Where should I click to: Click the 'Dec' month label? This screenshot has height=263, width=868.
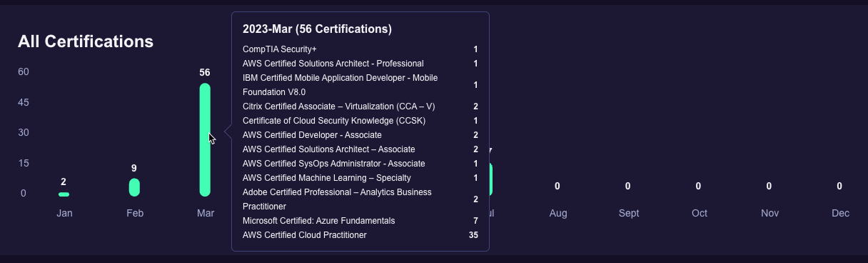click(840, 213)
